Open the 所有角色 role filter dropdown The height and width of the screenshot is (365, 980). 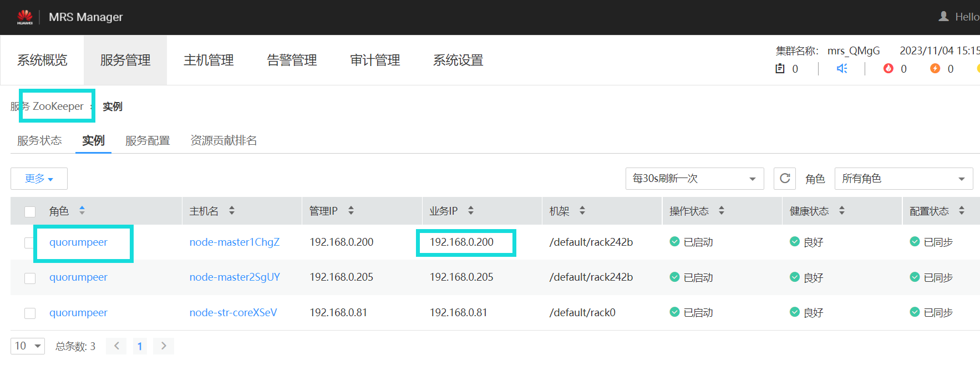pos(903,179)
